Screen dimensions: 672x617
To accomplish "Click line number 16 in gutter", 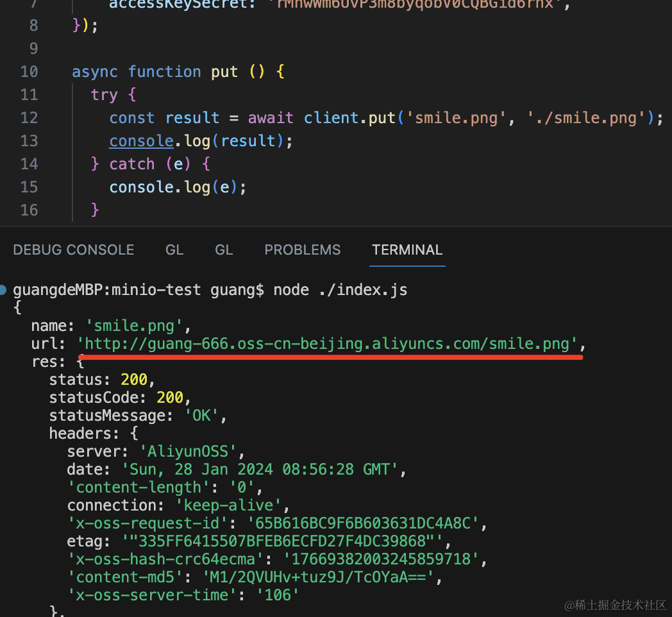I will (29, 210).
